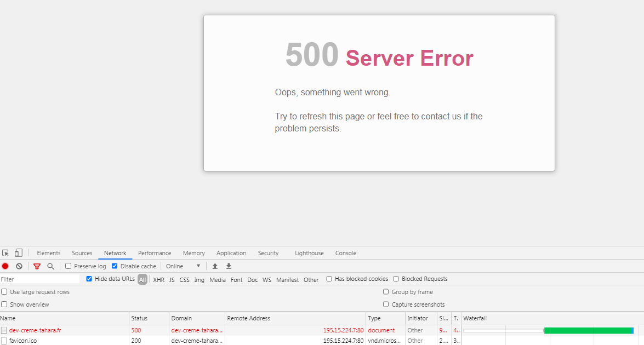
Task: Export HAR file download arrow icon
Action: pos(229,266)
